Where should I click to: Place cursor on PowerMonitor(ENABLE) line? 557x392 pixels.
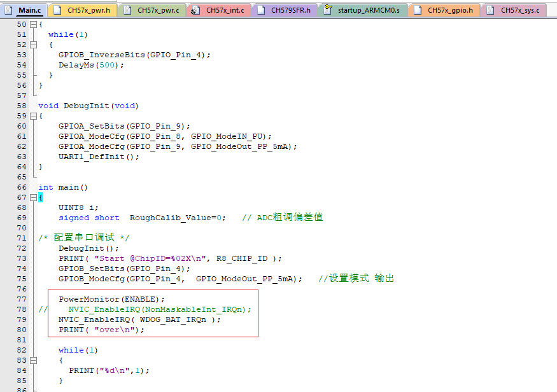tap(111, 299)
